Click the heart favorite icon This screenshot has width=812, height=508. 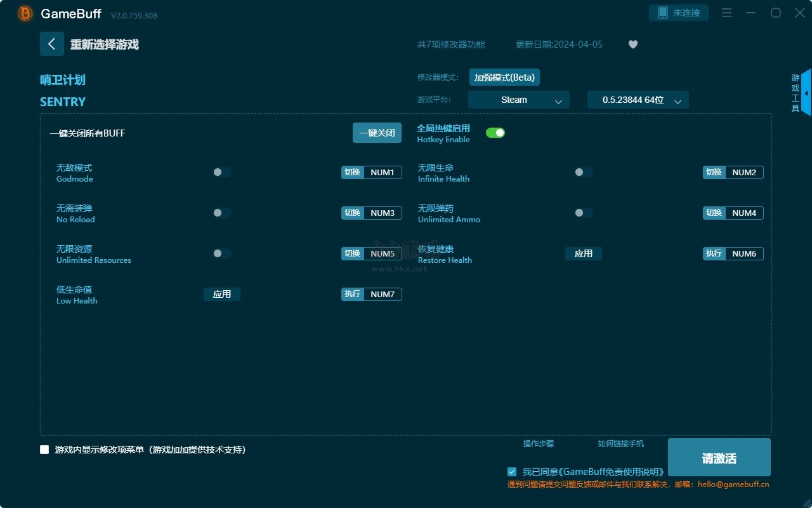click(x=632, y=44)
